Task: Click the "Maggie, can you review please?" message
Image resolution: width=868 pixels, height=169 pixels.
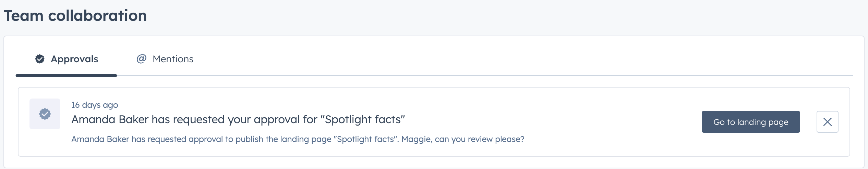Action: coord(463,139)
